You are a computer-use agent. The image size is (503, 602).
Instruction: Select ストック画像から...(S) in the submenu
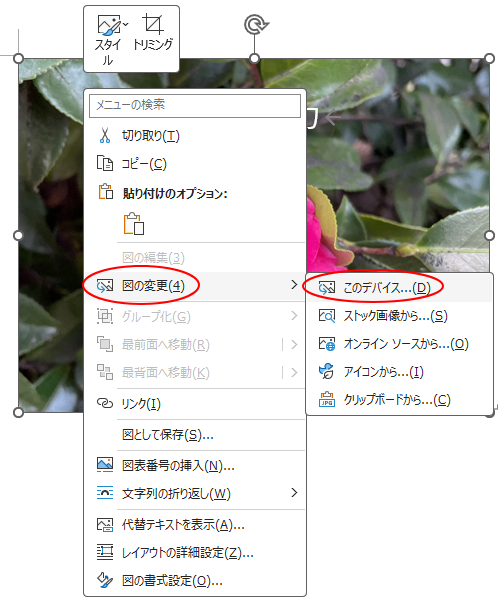[x=399, y=316]
